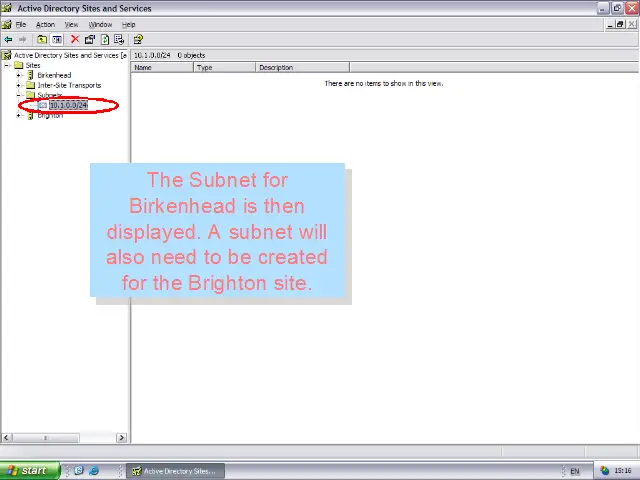Go back with the toolbar's green left arrow

point(8,40)
